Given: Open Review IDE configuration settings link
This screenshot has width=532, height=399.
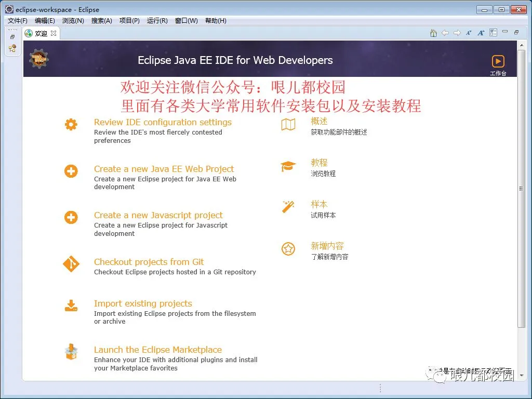Looking at the screenshot, I should click(x=163, y=122).
